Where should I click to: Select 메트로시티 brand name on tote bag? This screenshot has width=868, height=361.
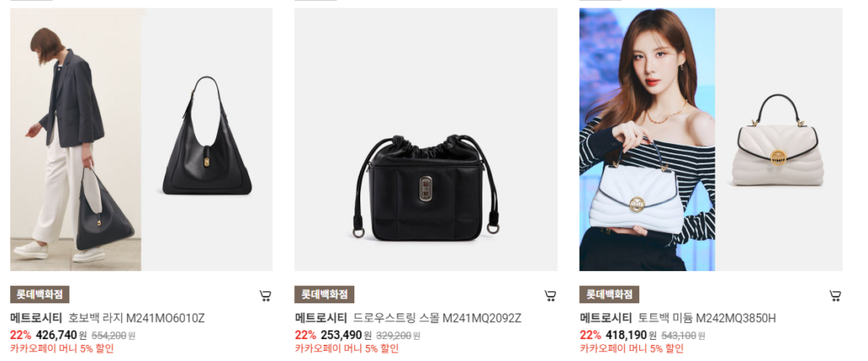[x=605, y=319]
